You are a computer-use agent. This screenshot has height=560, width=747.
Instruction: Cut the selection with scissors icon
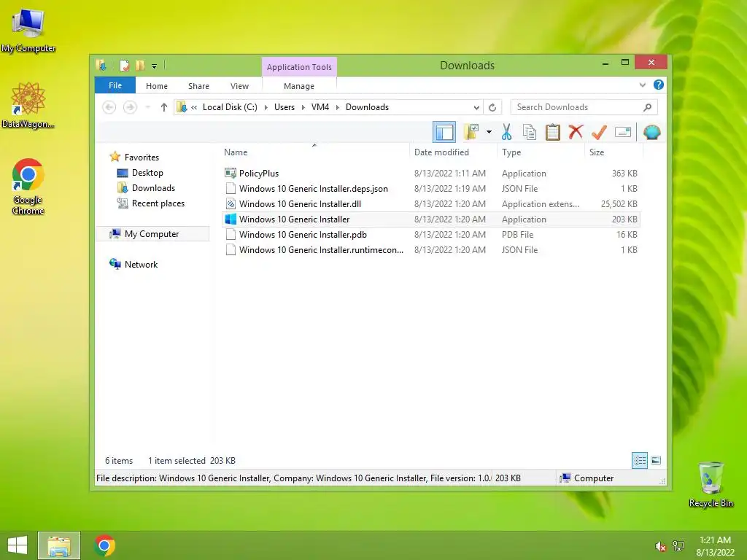(x=506, y=132)
